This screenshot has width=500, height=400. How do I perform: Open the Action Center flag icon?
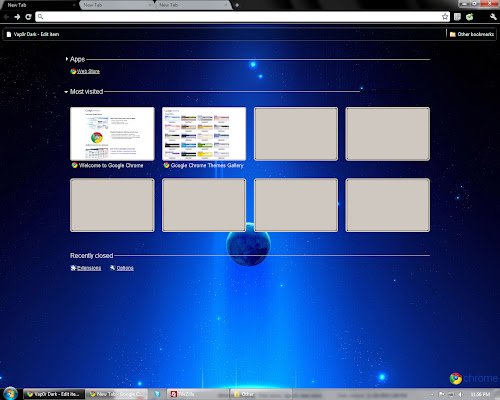point(442,394)
